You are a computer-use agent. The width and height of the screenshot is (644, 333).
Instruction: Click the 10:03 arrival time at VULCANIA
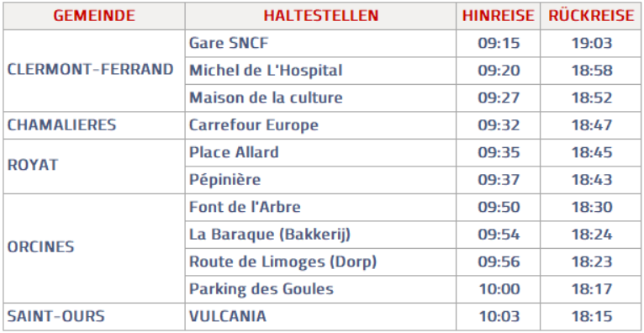499,316
